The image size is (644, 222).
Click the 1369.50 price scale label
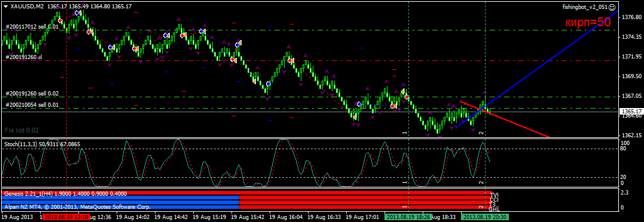(x=632, y=76)
